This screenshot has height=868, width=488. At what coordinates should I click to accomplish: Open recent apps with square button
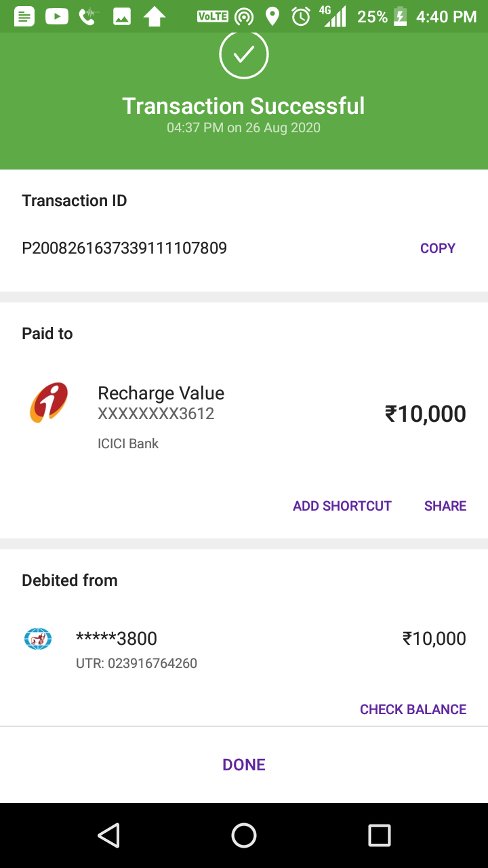[x=379, y=835]
